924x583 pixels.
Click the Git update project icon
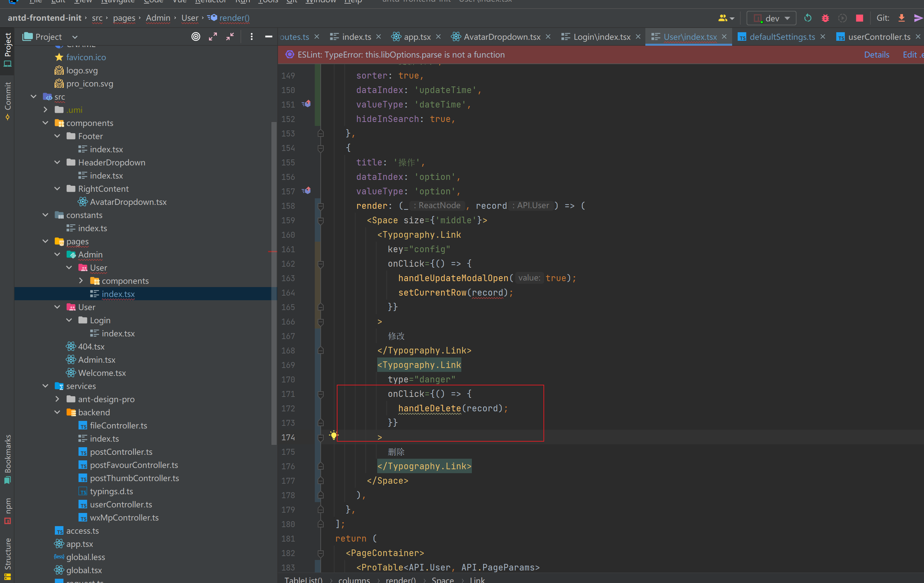coord(902,18)
